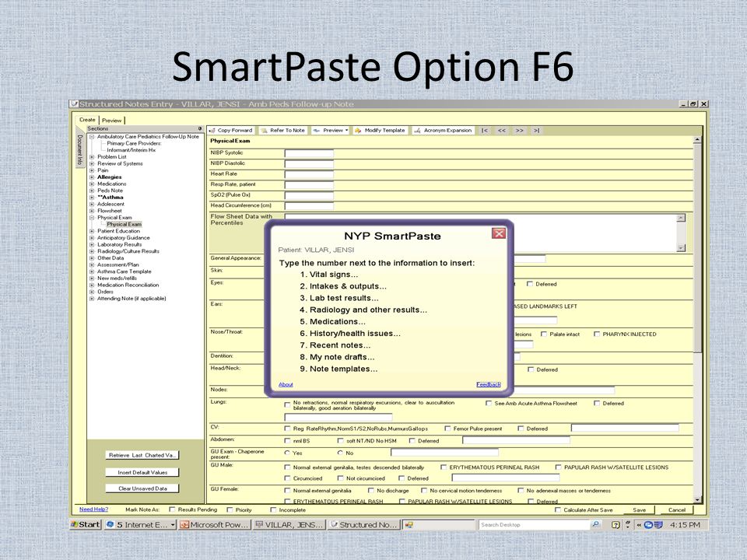Open the Preview dropdown in toolbar
Viewport: 747px width, 560px height.
pyautogui.click(x=330, y=131)
